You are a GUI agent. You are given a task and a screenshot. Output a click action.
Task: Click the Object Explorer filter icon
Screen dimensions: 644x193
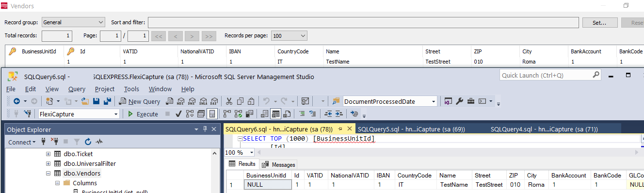pyautogui.click(x=77, y=142)
